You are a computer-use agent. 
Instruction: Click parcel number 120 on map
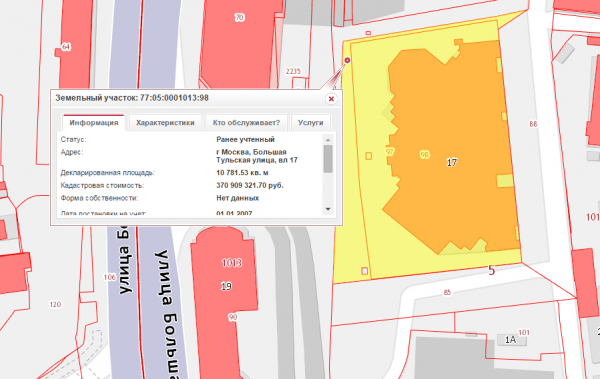pyautogui.click(x=55, y=304)
